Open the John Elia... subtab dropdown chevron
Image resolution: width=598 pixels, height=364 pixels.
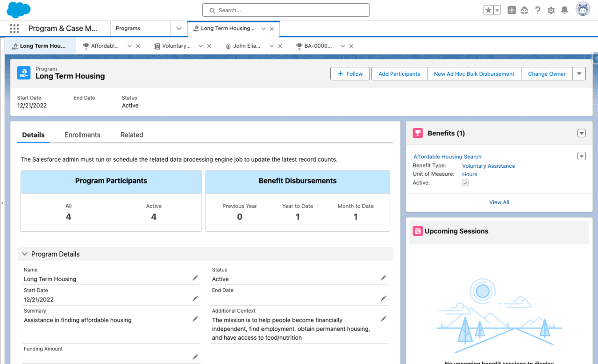272,46
